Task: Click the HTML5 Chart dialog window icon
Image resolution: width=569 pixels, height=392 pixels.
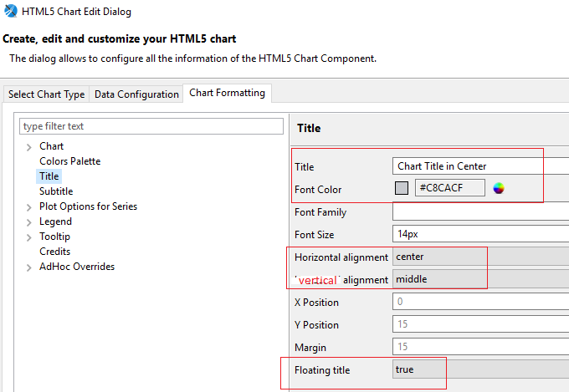Action: pos(10,12)
